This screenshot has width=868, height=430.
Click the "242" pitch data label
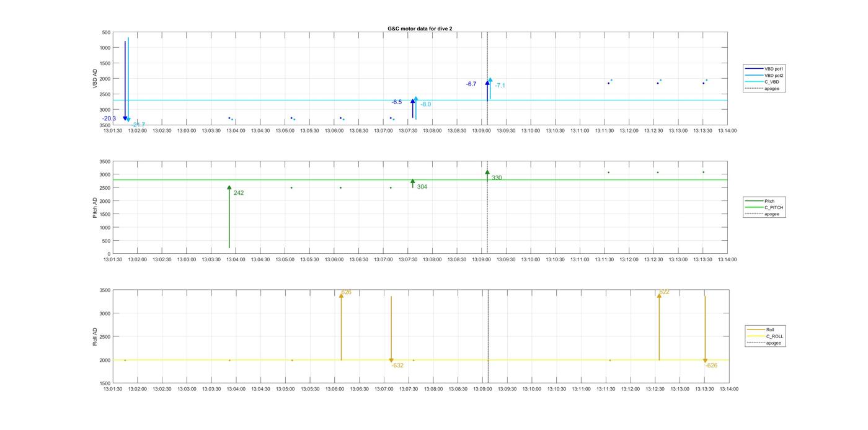(x=239, y=193)
